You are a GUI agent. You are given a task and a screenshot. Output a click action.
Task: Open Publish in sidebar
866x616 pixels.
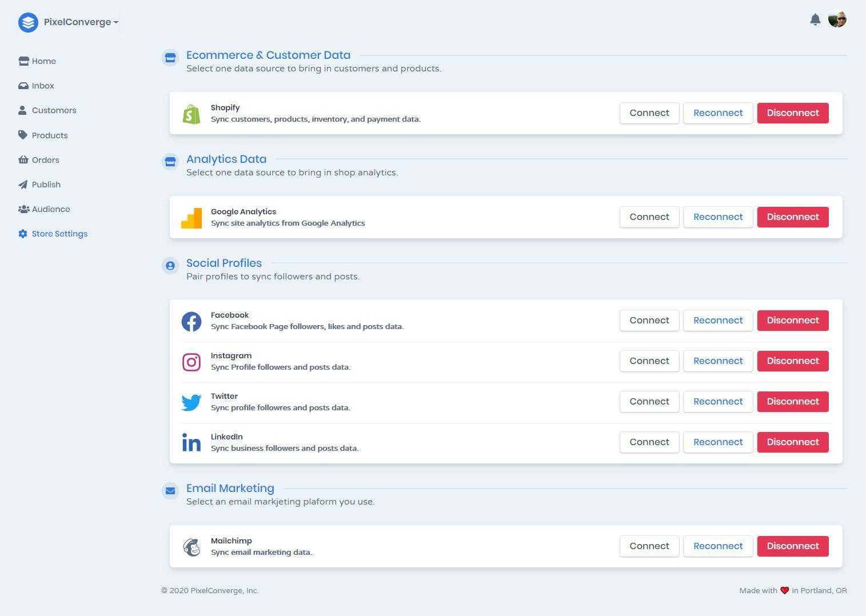[x=39, y=185]
